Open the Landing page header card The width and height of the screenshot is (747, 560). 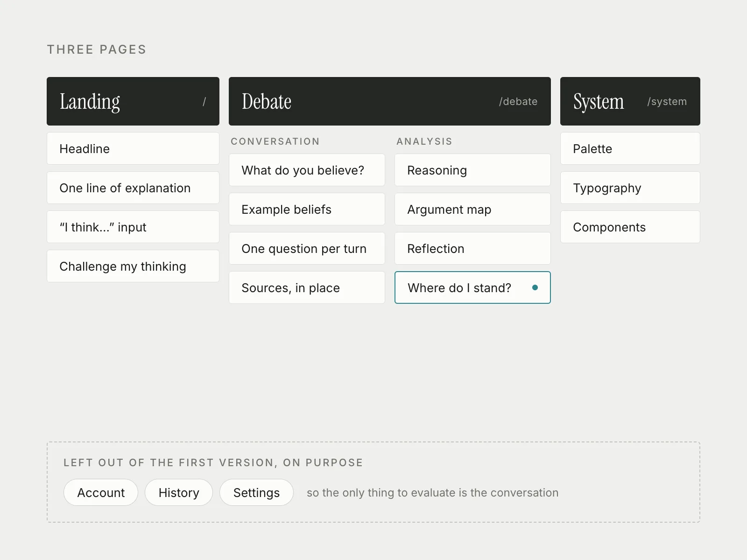pos(133,101)
